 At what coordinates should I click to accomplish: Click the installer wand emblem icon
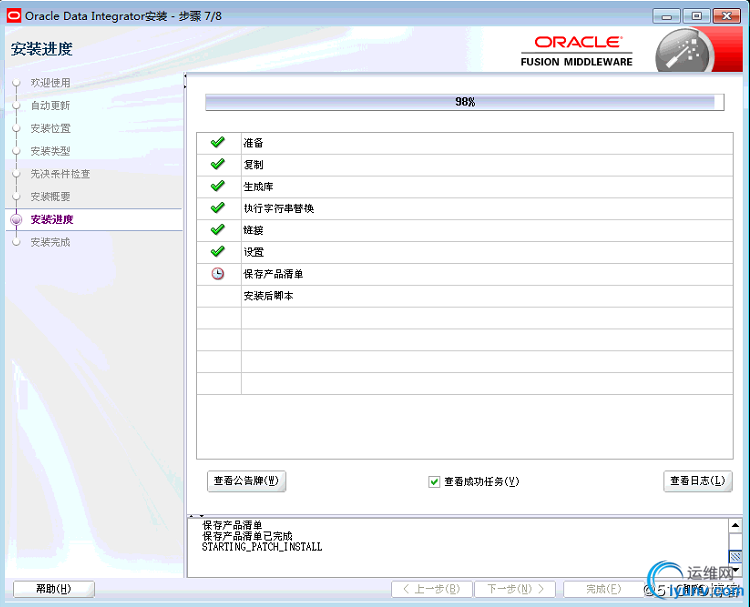click(x=684, y=52)
